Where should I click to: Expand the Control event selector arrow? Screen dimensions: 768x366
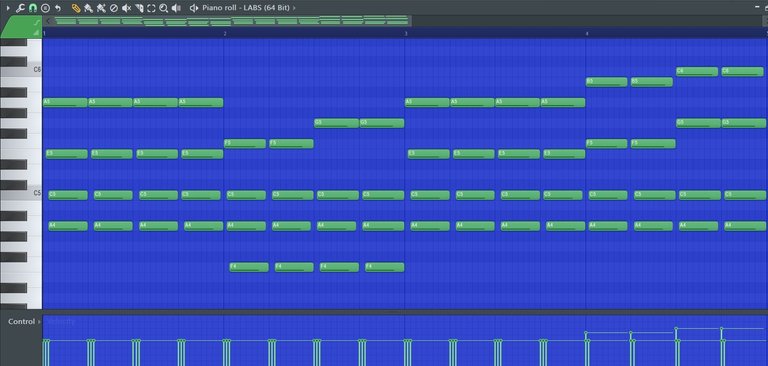click(x=39, y=322)
